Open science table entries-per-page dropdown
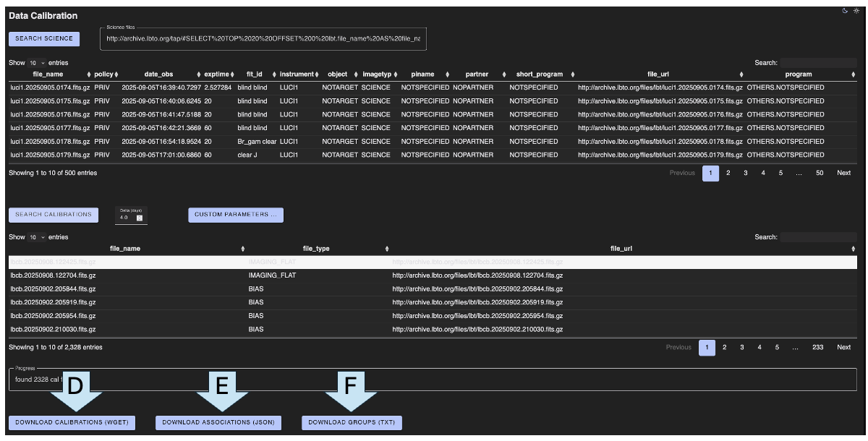 [x=36, y=63]
